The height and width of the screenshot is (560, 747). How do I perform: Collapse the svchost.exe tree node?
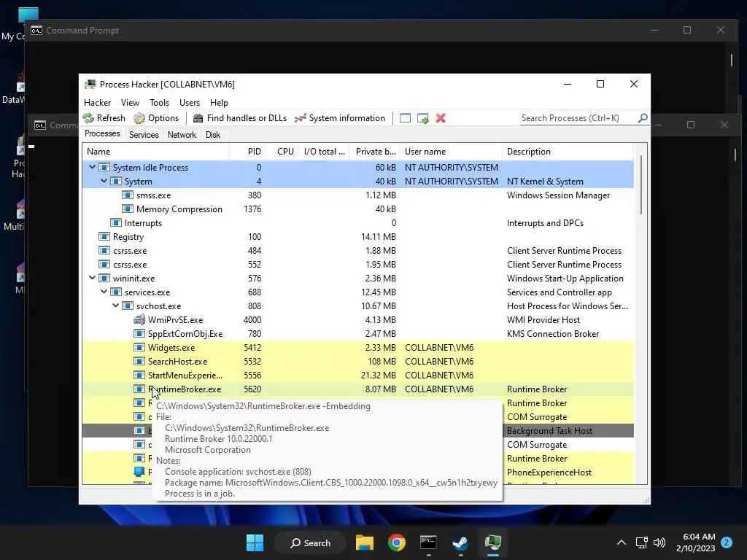[x=115, y=306]
